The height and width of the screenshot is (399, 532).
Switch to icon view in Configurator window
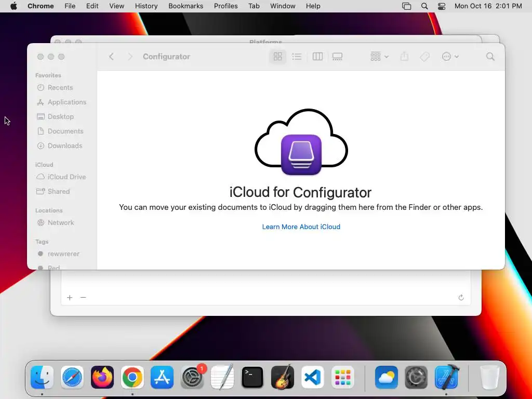tap(277, 57)
